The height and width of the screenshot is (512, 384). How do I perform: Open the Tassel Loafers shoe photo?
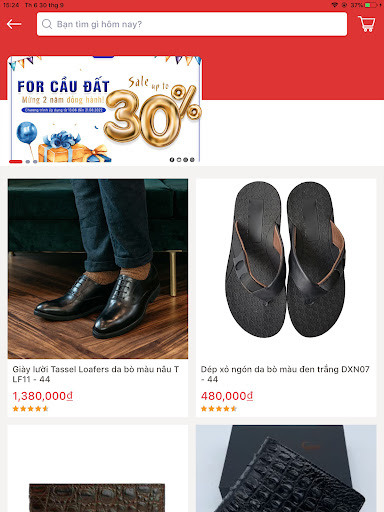(98, 269)
